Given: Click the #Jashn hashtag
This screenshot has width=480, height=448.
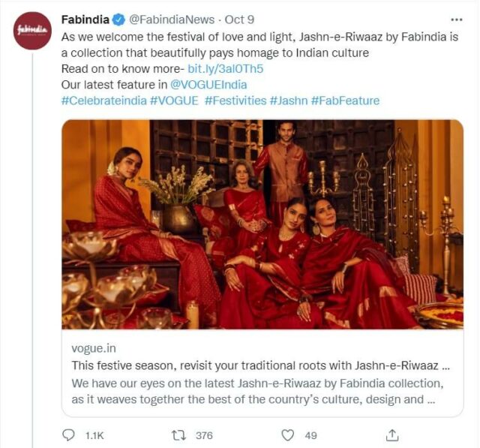Looking at the screenshot, I should [288, 101].
